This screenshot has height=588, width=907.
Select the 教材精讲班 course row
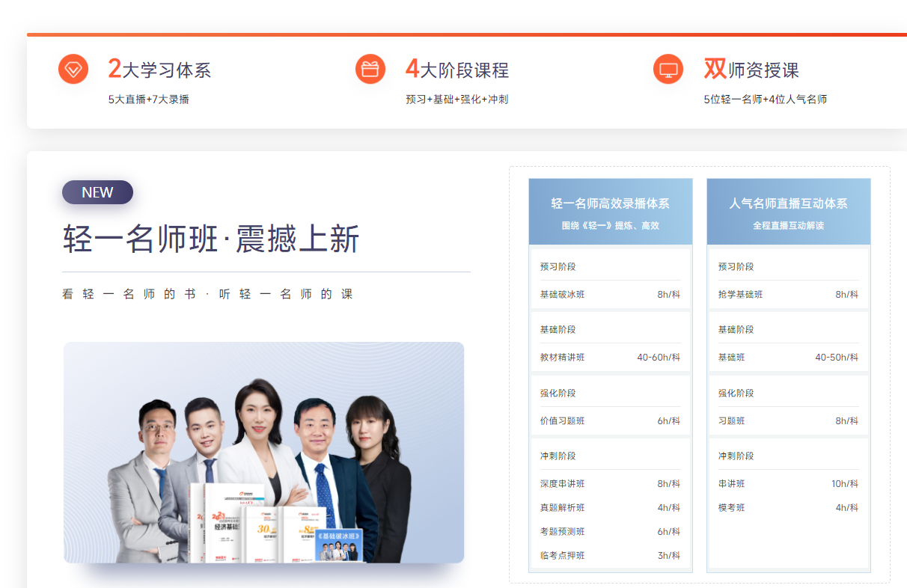610,358
